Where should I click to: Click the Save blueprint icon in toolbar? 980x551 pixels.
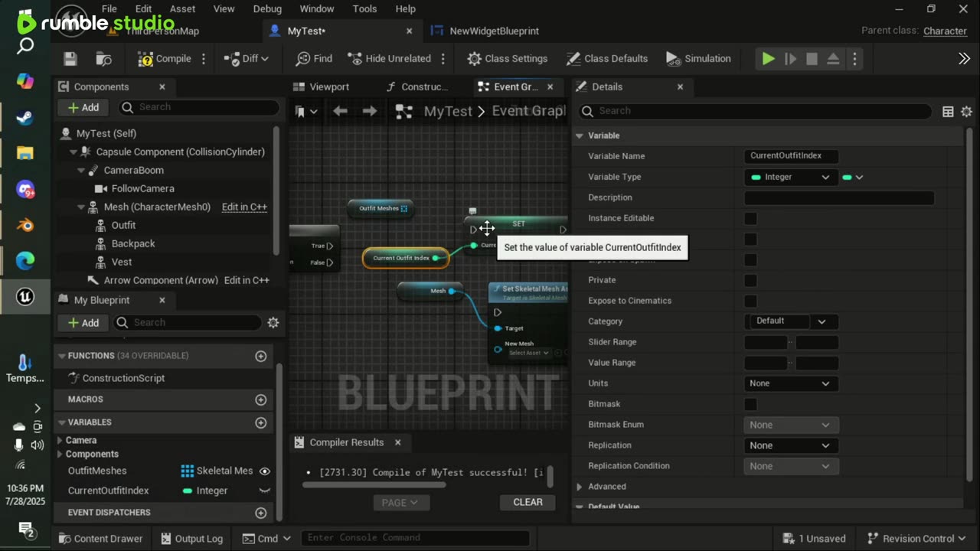[70, 59]
